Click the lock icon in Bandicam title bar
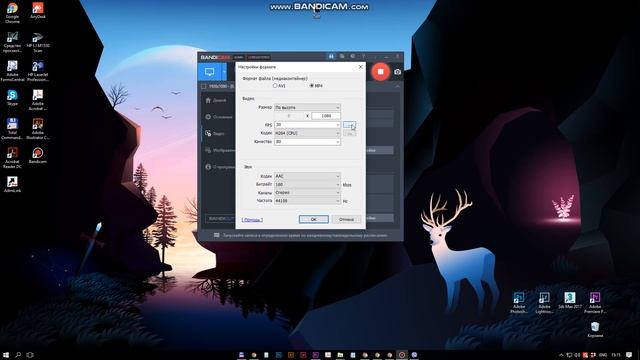 (x=331, y=56)
